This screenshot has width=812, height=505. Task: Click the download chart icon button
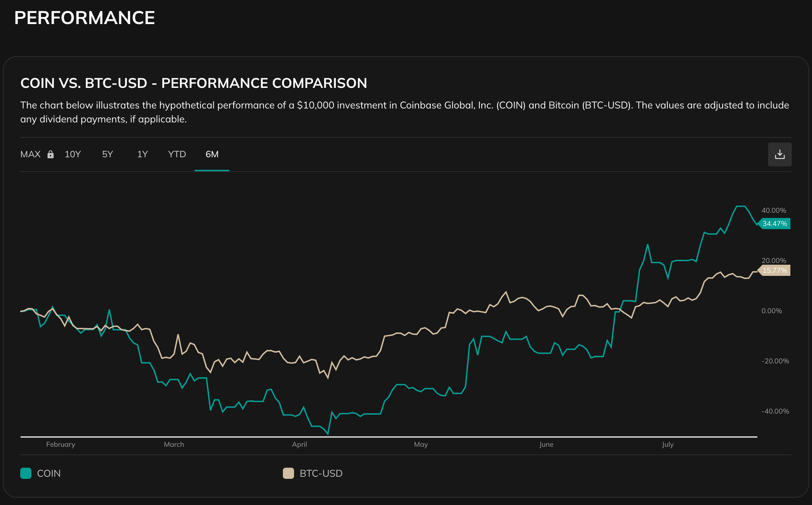point(780,154)
